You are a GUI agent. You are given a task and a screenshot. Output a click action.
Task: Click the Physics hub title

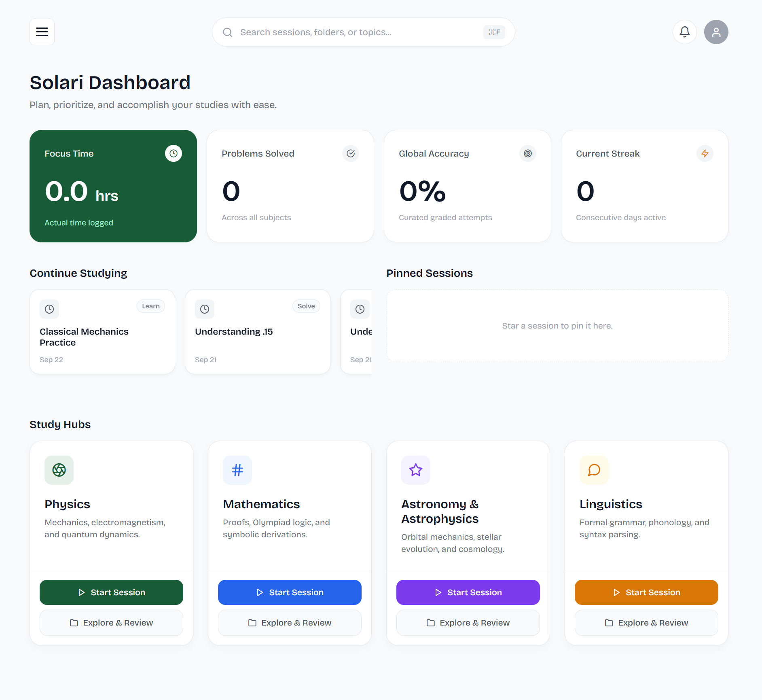(67, 504)
